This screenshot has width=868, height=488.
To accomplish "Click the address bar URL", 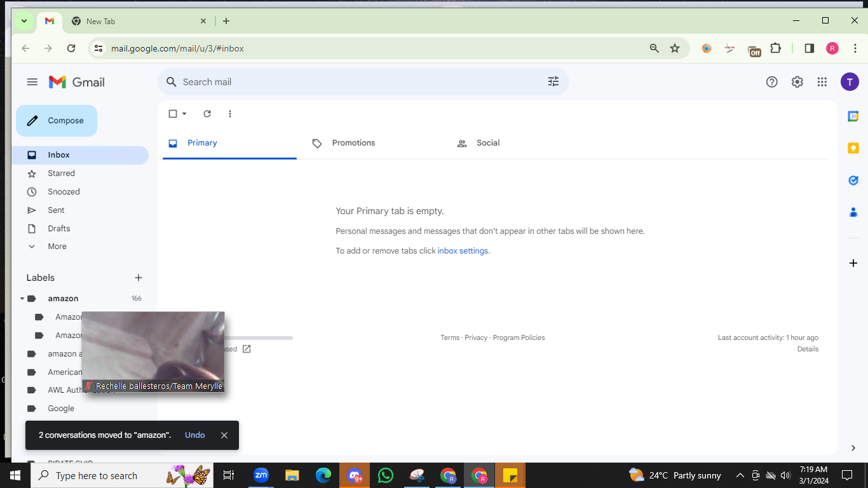I will tap(178, 49).
